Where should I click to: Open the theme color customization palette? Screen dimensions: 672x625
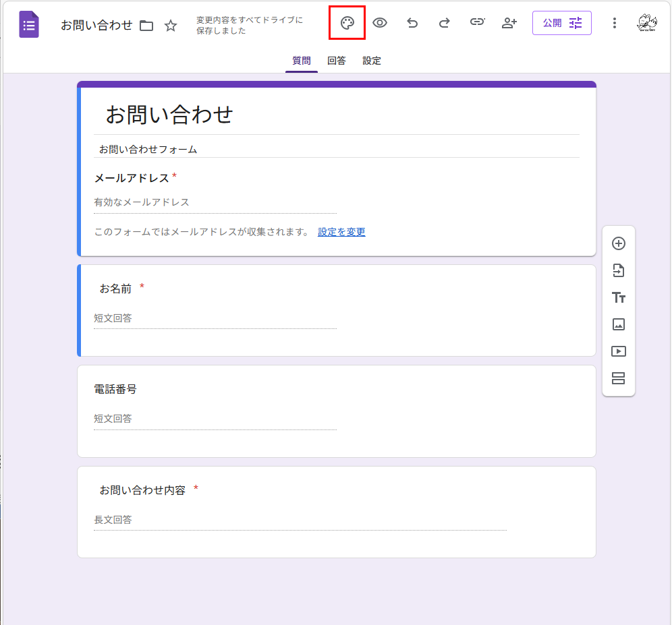(x=346, y=22)
